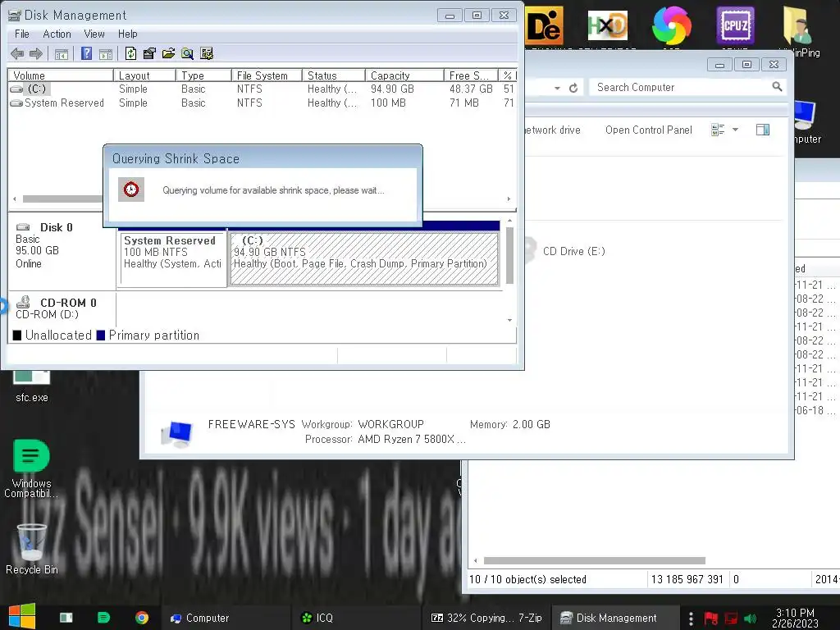Select the (C:) volume row in list
The image size is (840, 630).
pos(262,89)
